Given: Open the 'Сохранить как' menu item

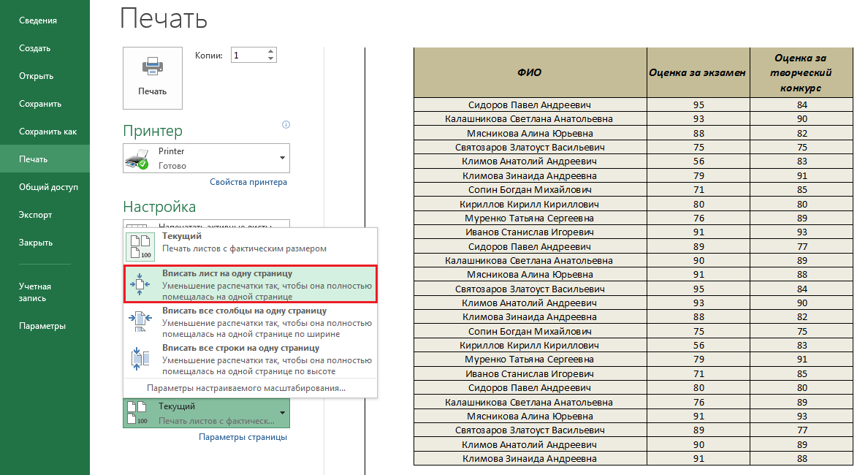Looking at the screenshot, I should point(47,132).
